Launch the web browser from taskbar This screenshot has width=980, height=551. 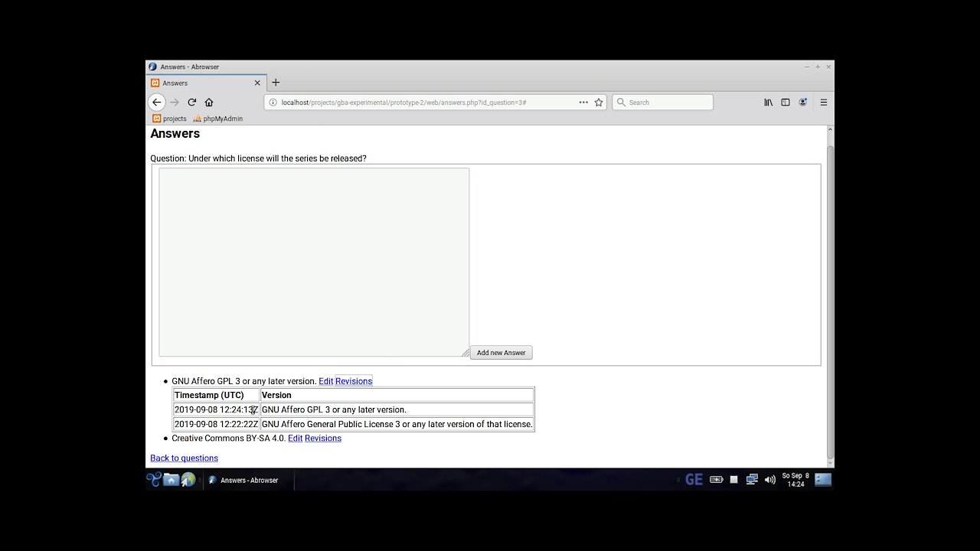pos(188,480)
